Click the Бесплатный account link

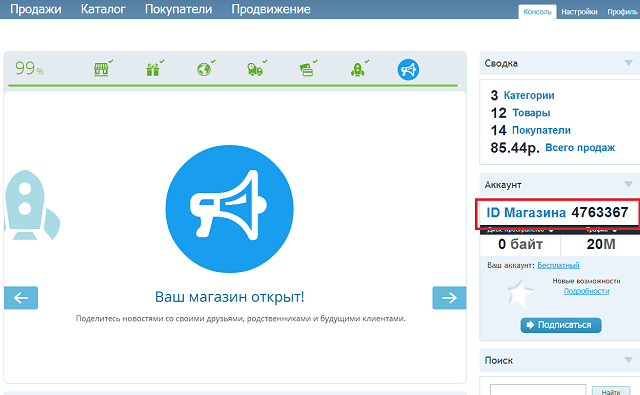click(558, 265)
